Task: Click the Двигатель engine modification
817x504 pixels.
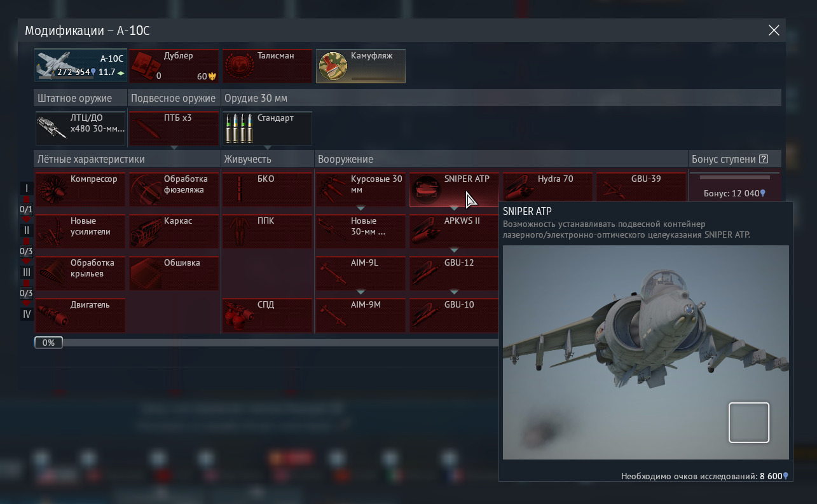Action: [x=80, y=315]
